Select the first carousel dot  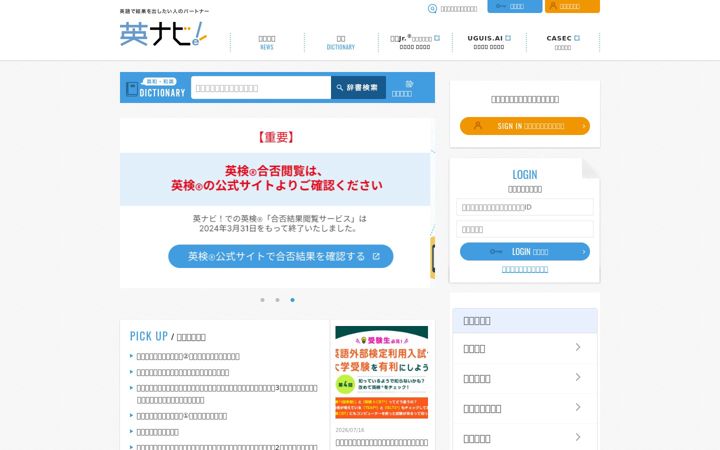[x=262, y=300]
